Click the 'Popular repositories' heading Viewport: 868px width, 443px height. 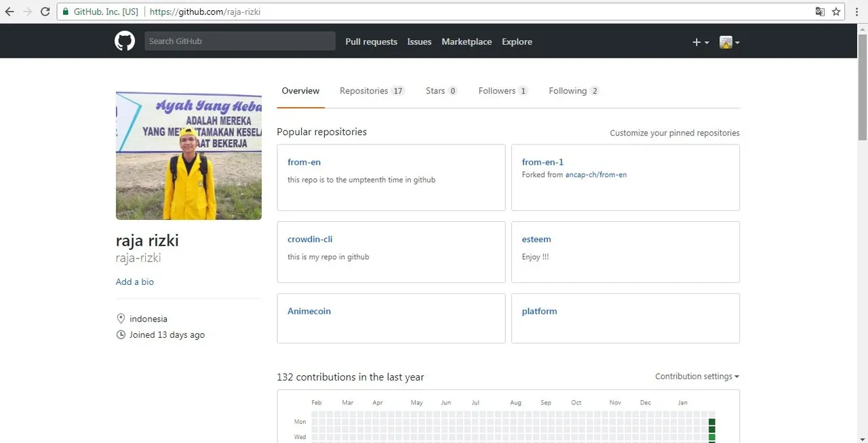pyautogui.click(x=321, y=132)
